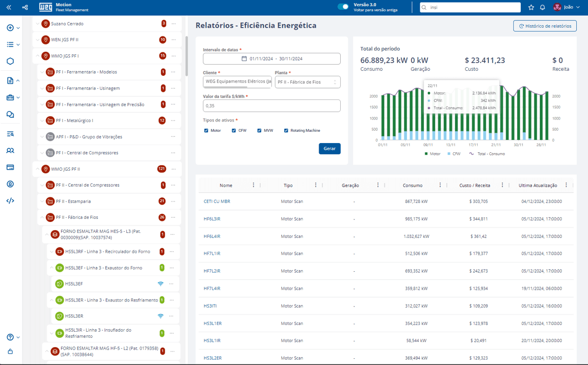Click the Wi-Fi signal icon for HS5L3EF

(x=161, y=283)
